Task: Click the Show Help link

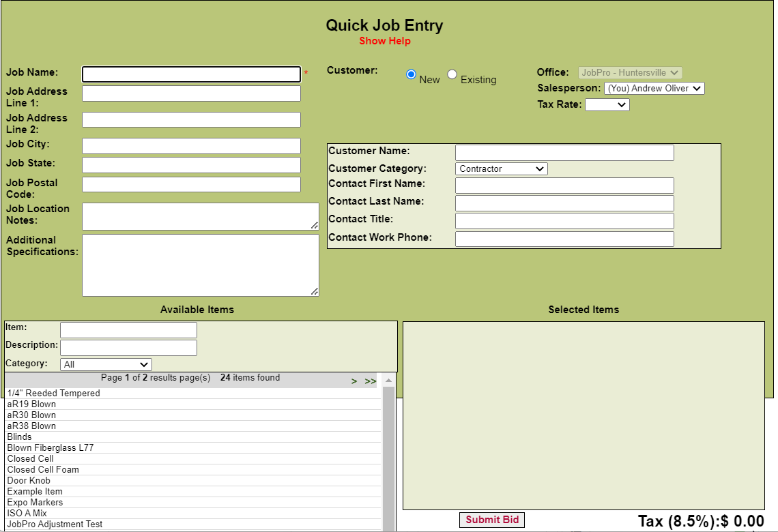Action: coord(385,41)
